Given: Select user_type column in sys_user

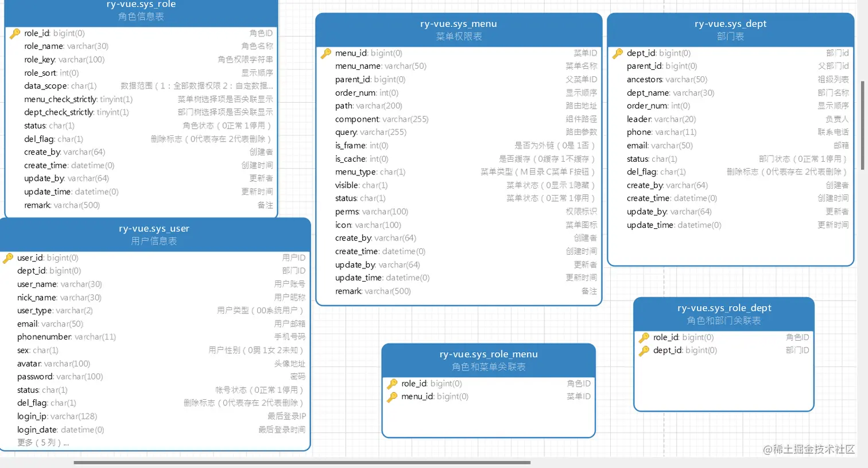Looking at the screenshot, I should click(x=154, y=311).
